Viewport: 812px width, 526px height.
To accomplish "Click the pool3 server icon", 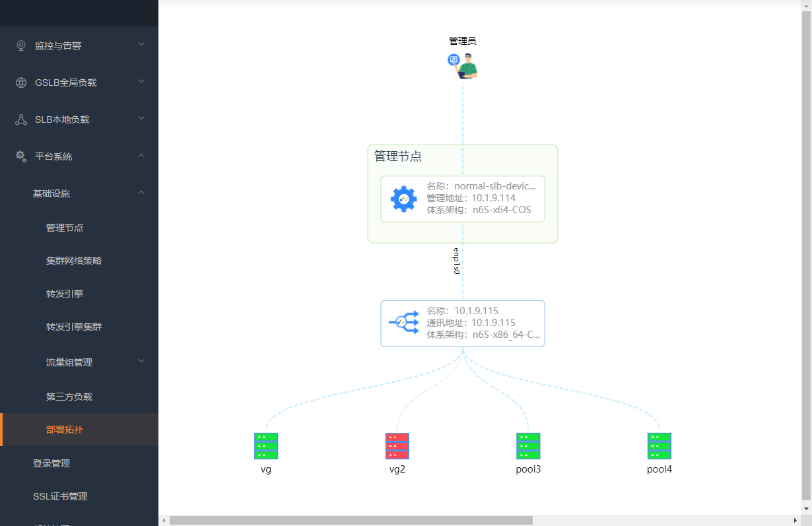I will 528,446.
